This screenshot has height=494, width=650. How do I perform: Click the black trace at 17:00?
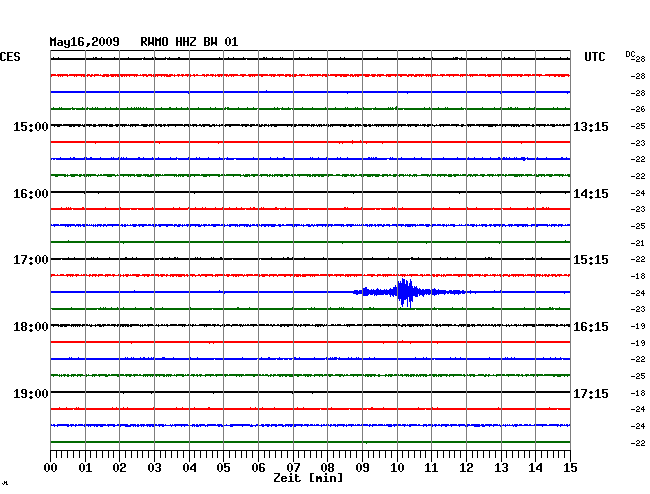click(x=310, y=259)
